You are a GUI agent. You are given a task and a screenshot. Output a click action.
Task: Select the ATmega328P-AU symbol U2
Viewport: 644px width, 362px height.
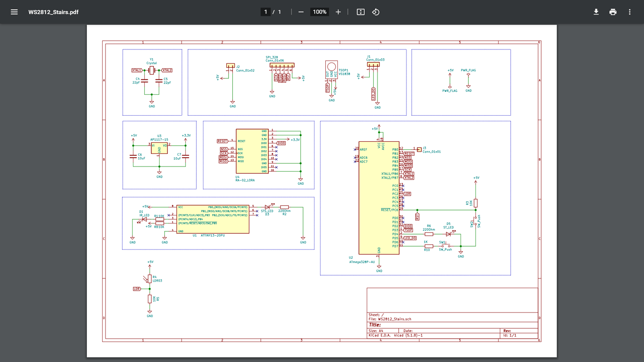coord(379,196)
